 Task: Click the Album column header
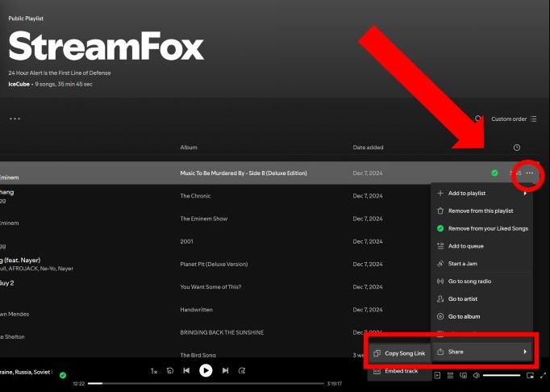click(x=189, y=148)
